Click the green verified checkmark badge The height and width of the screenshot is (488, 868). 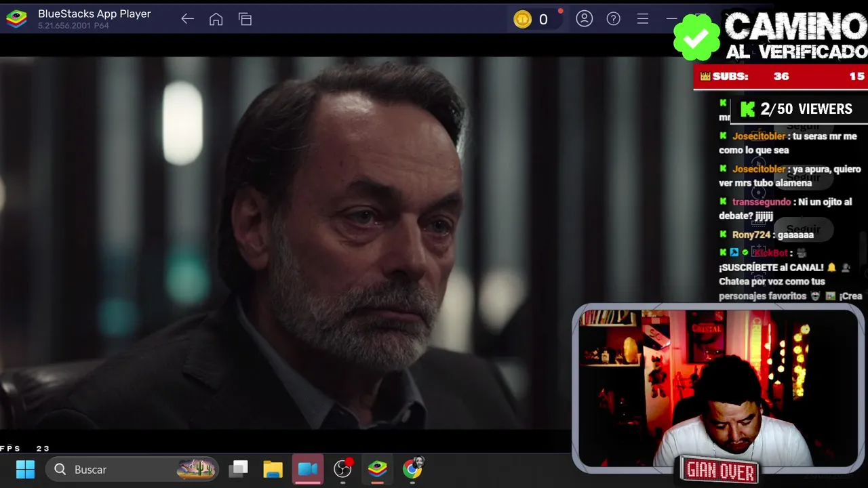pos(696,38)
